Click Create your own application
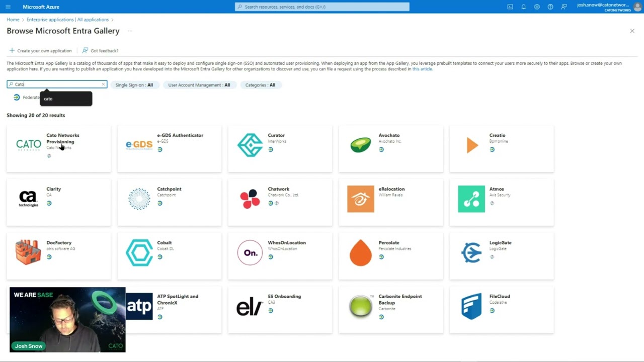The width and height of the screenshot is (644, 362). 40,51
